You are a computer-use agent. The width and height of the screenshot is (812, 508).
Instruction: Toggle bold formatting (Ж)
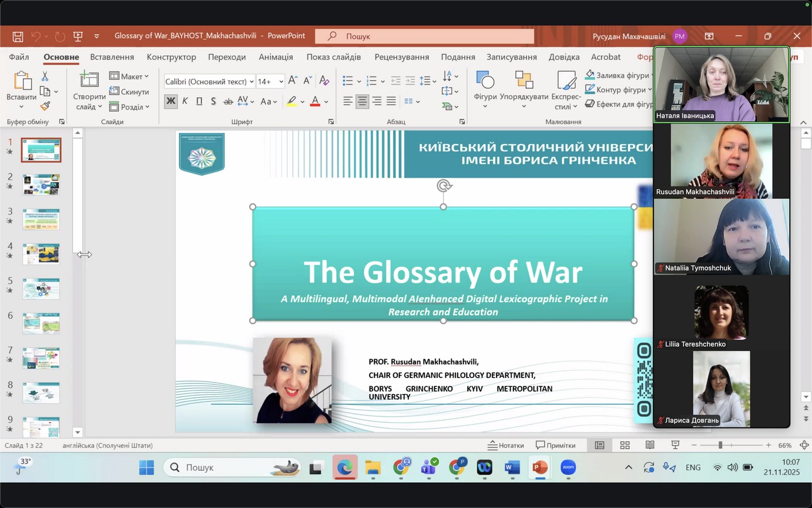(x=170, y=101)
